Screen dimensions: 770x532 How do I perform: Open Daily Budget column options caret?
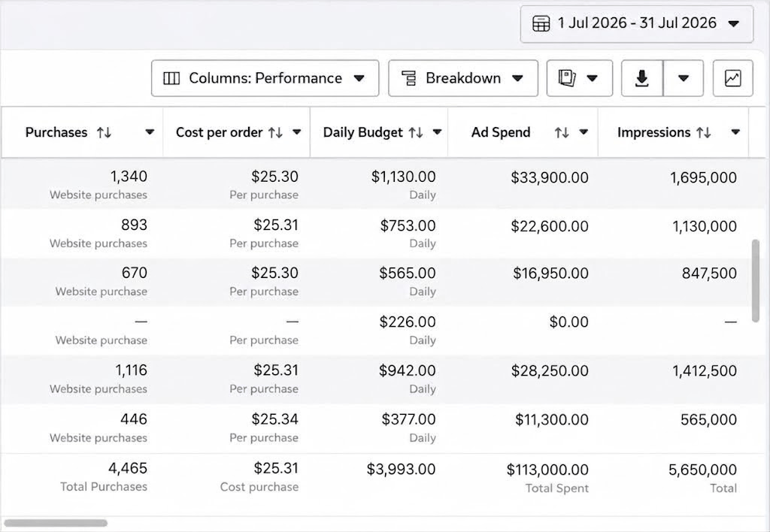tap(437, 132)
